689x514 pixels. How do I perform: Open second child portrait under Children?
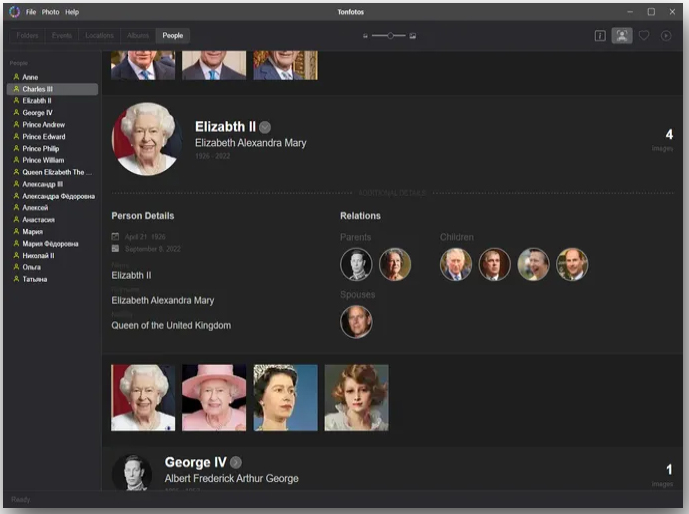pyautogui.click(x=495, y=264)
